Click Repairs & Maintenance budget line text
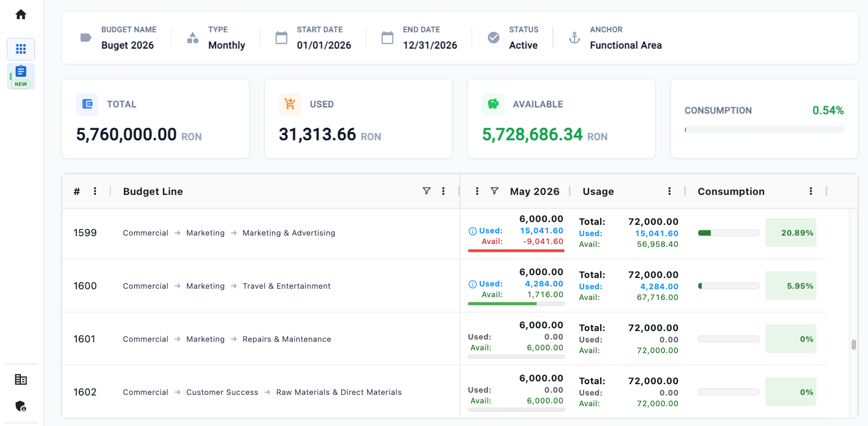Screen dimensions: 868x426 pos(287,339)
